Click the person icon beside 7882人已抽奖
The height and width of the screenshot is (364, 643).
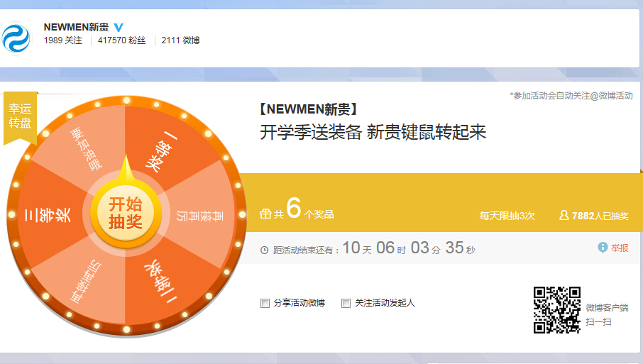tap(564, 215)
